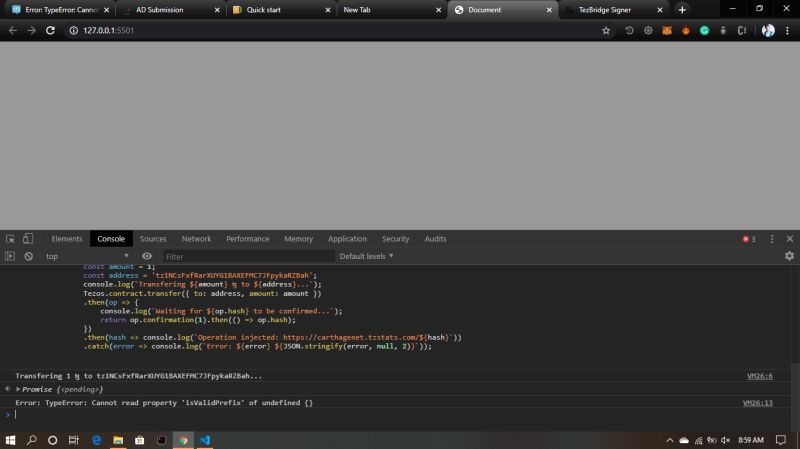Click the 'Error: TypeError: Cannot read property' message

[164, 403]
